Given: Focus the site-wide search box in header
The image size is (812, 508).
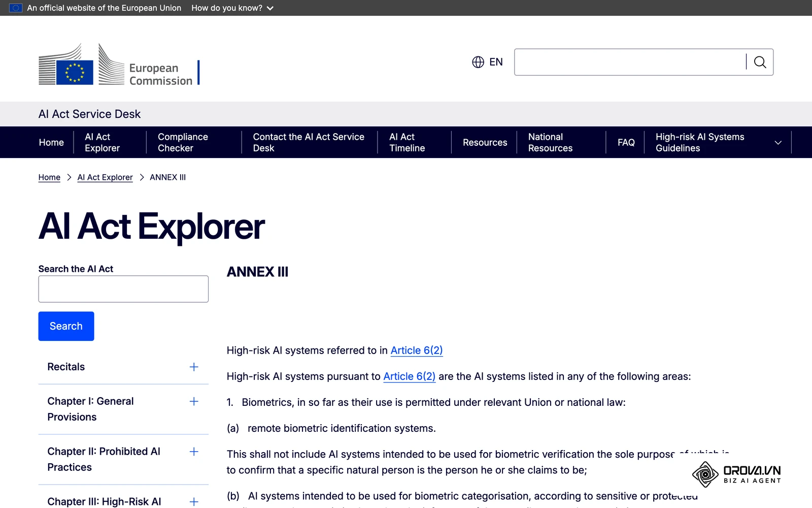Looking at the screenshot, I should [x=630, y=62].
